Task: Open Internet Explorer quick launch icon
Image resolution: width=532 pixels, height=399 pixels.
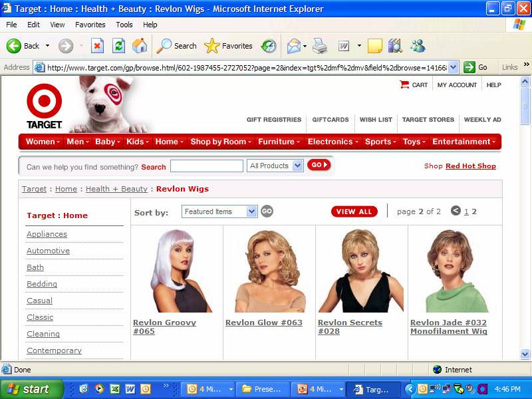Action: pos(84,388)
